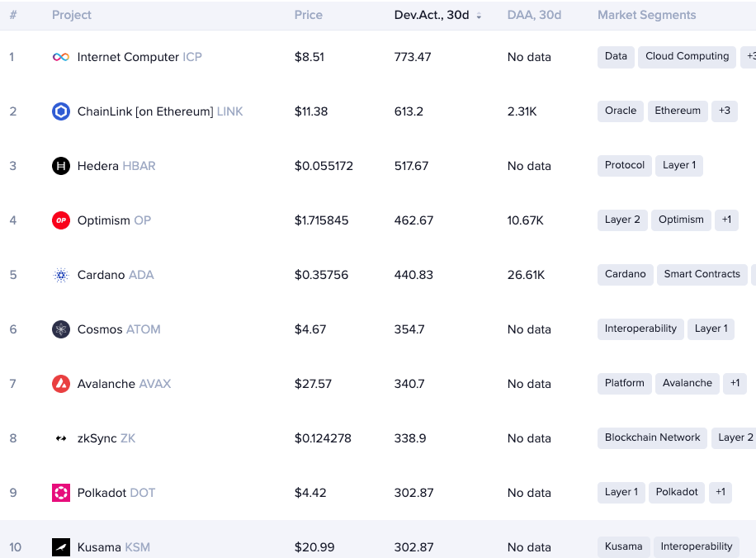756x558 pixels.
Task: Click the Cosmos atom logo icon
Action: [x=61, y=329]
